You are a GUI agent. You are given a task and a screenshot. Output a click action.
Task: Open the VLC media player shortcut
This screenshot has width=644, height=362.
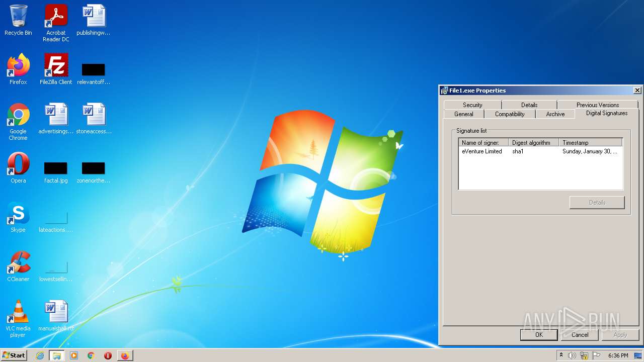pyautogui.click(x=18, y=319)
